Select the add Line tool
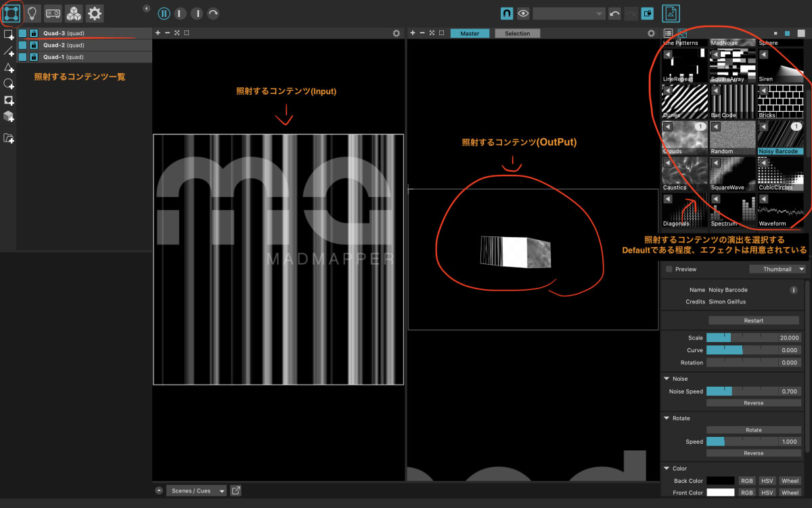812x508 pixels. click(x=8, y=51)
